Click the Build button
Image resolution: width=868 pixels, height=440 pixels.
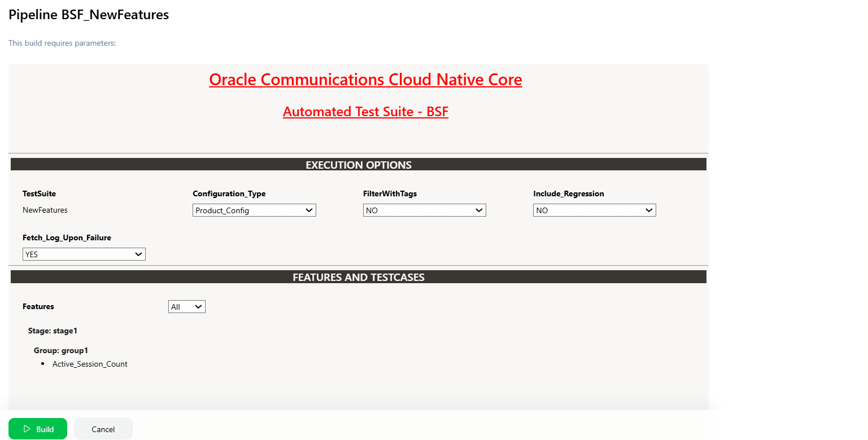[38, 429]
